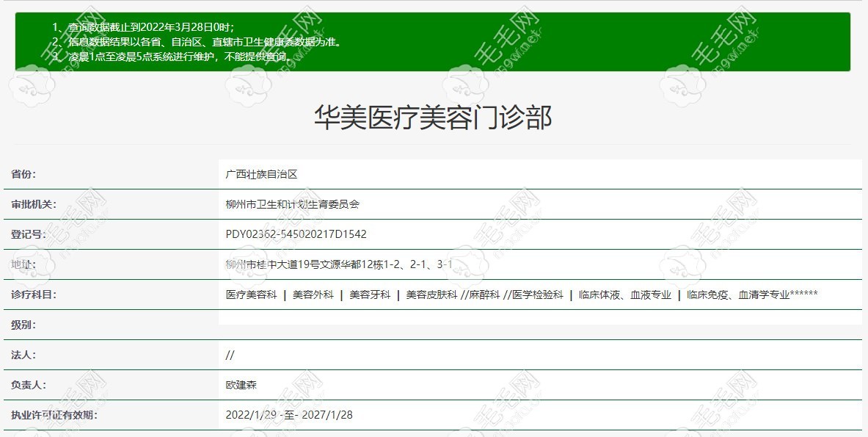The image size is (868, 437).
Task: Select 柳州市卫生和计划生育委员会 text
Action: click(292, 204)
